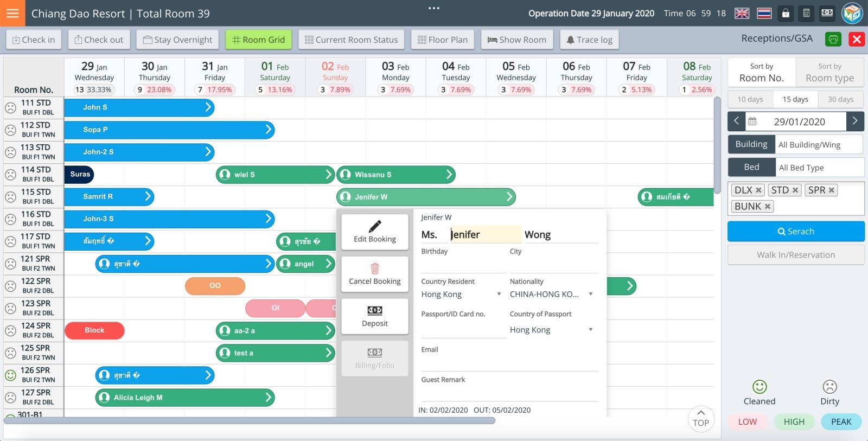
Task: Toggle room 126 SPR cleaned status face
Action: point(10,375)
